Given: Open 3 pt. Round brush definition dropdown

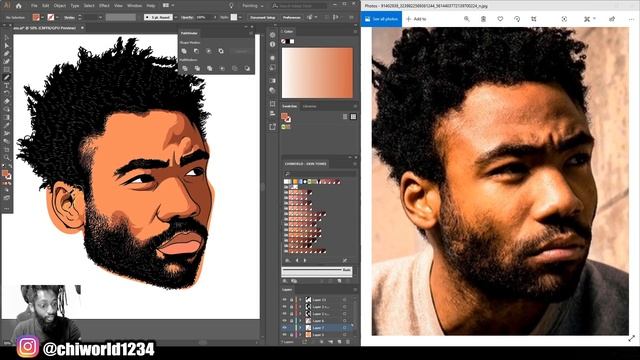Looking at the screenshot, I should pyautogui.click(x=176, y=18).
